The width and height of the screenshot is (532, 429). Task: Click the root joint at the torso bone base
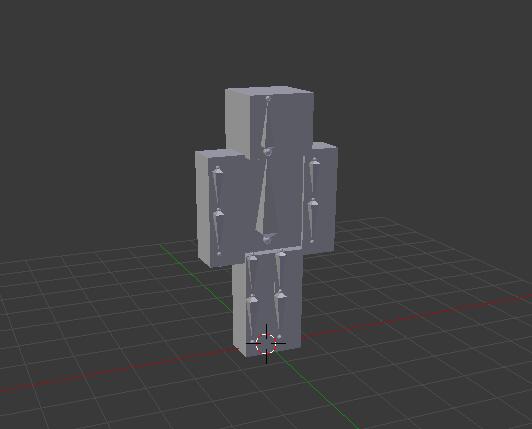click(268, 238)
